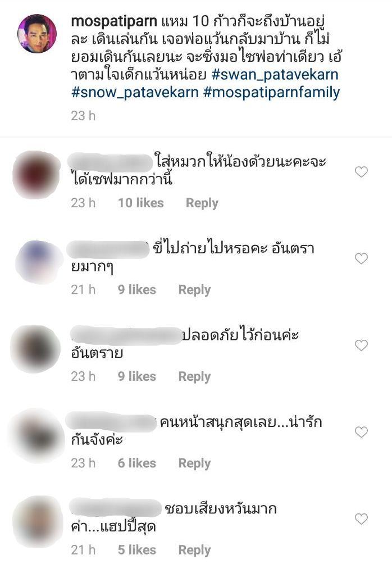
Task: Open mospatiparn profile picture
Action: point(37,34)
